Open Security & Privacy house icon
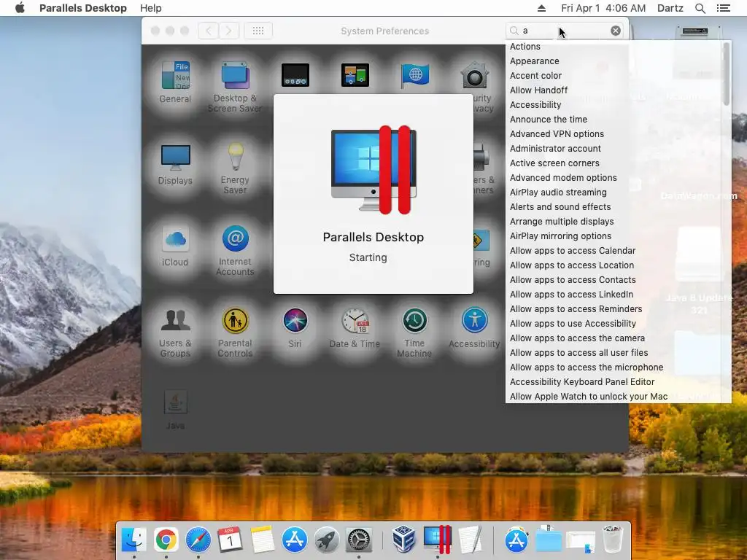Screen dimensions: 747x560 click(474, 75)
